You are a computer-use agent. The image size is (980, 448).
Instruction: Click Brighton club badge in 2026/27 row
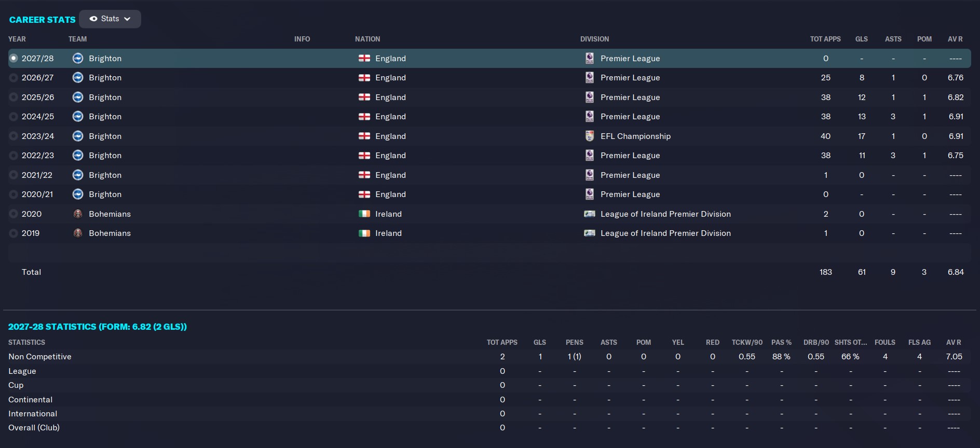[78, 78]
